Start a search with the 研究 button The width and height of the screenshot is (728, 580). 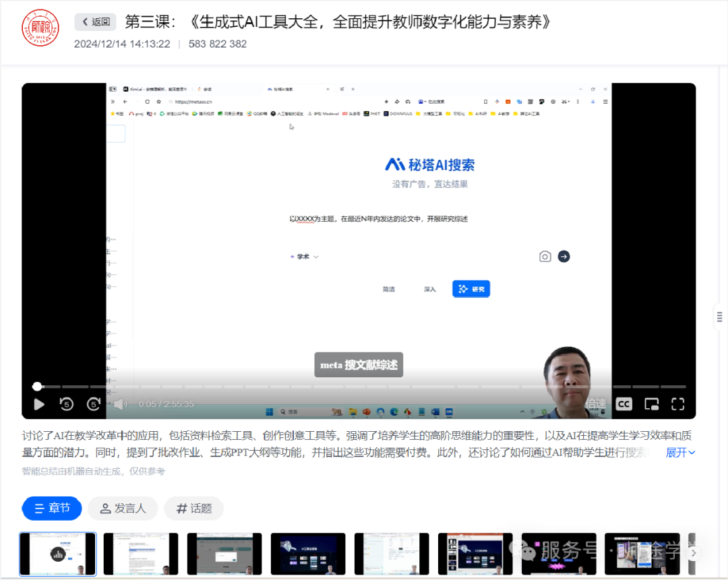(x=471, y=288)
